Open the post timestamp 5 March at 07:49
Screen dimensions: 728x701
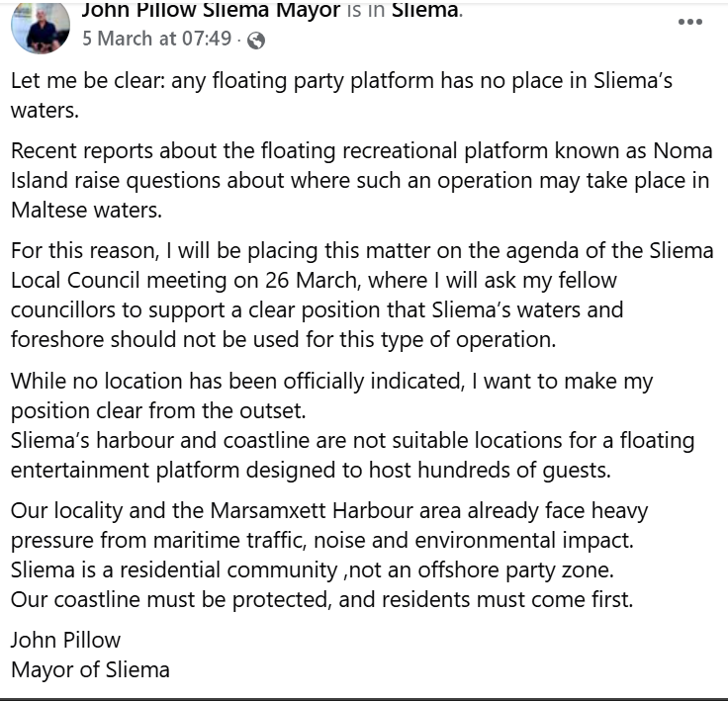156,40
